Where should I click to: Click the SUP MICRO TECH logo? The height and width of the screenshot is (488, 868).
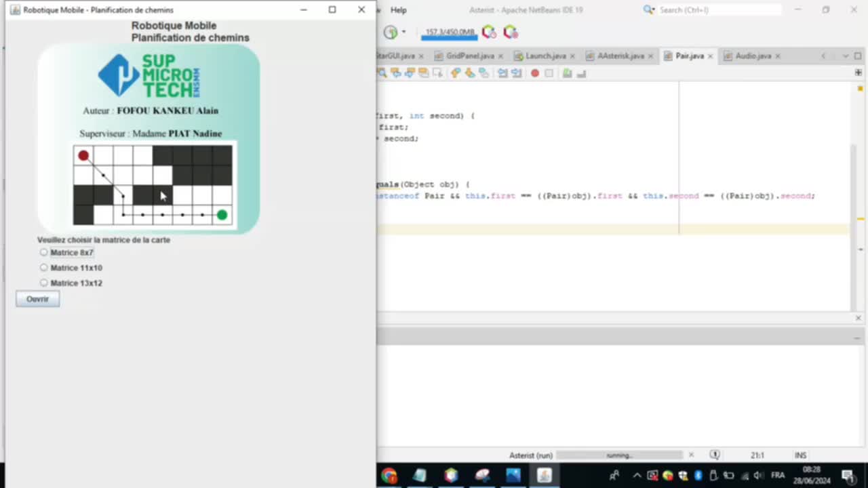pos(149,76)
